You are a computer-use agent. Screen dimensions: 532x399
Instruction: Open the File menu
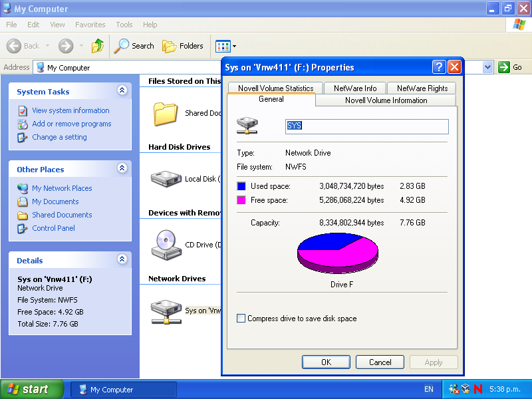coord(11,25)
